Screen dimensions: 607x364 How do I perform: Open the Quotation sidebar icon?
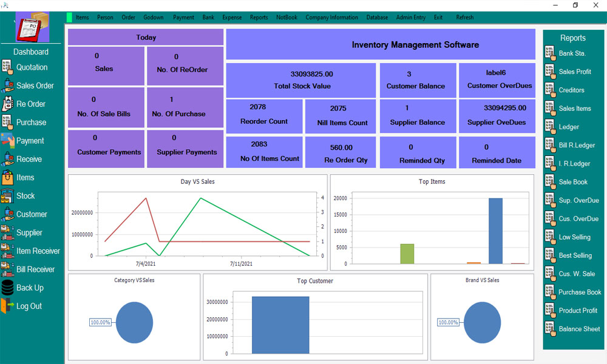coord(7,67)
